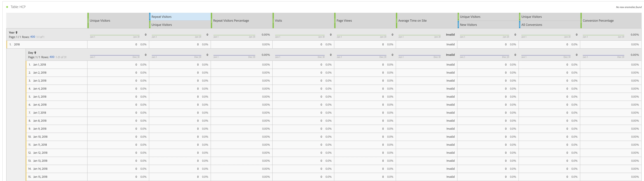Click the All Conversions segment drag handle
This screenshot has height=181, width=644.
pos(520,25)
